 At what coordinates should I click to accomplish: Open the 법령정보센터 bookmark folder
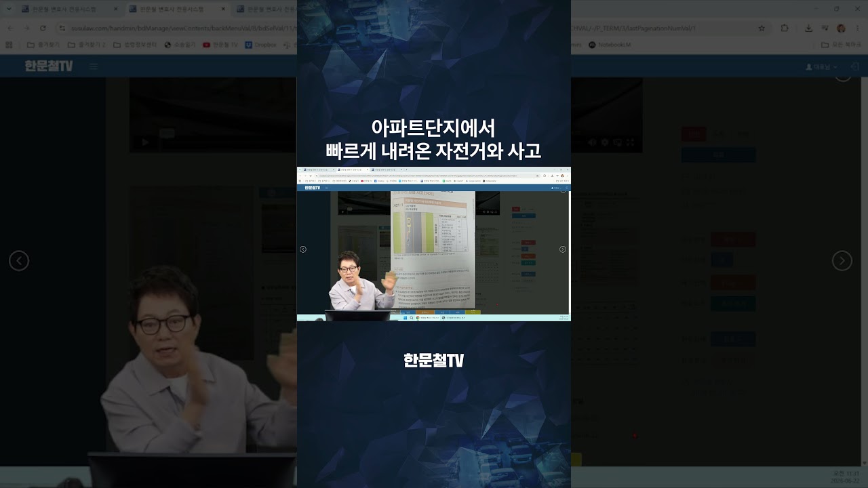(135, 45)
